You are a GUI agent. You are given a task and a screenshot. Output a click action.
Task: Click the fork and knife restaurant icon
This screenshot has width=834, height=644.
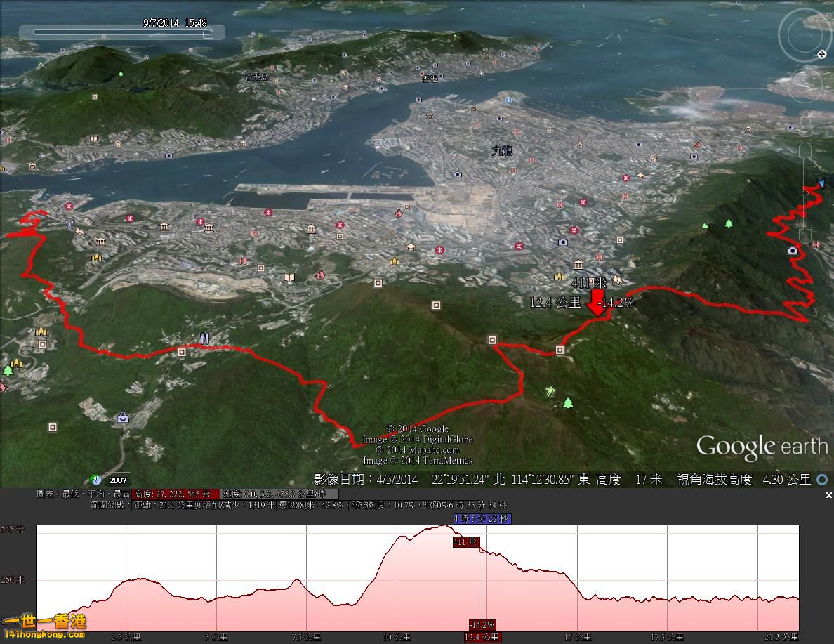(x=204, y=339)
